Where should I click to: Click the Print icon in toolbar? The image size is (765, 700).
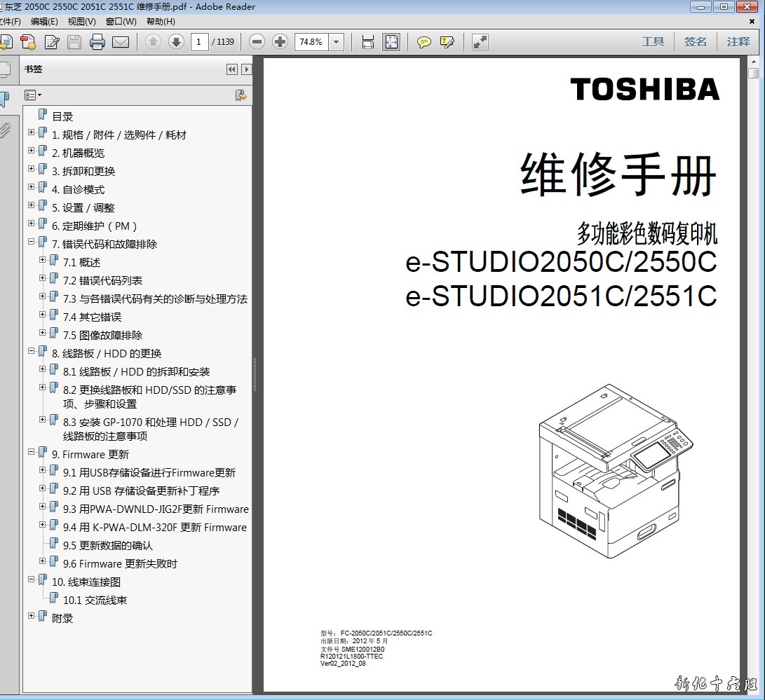[97, 42]
